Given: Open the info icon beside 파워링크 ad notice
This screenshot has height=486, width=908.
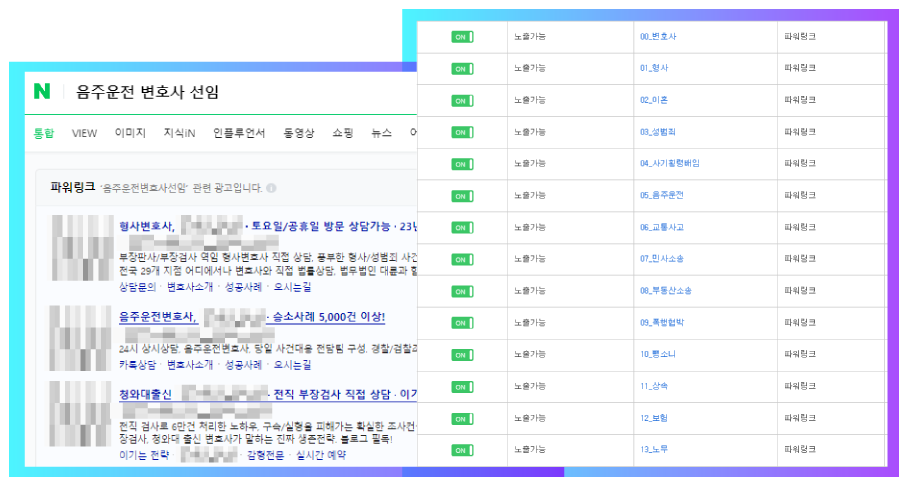Looking at the screenshot, I should (271, 188).
